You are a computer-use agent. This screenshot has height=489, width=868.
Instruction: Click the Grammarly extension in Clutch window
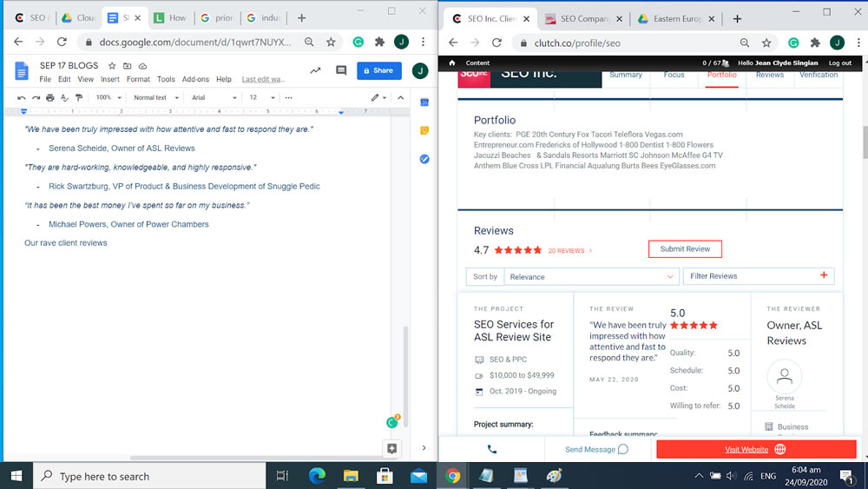pyautogui.click(x=793, y=43)
